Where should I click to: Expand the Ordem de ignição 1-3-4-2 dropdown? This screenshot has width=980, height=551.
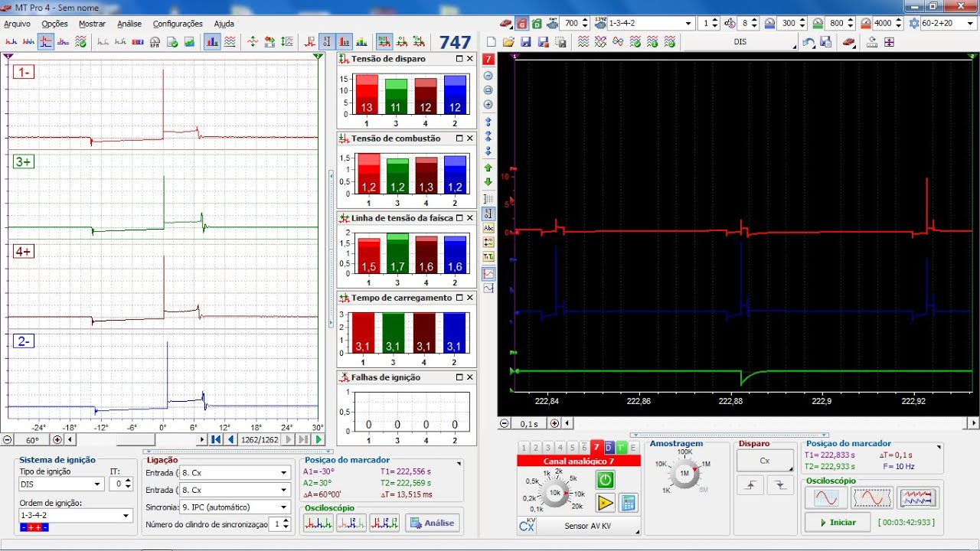pyautogui.click(x=126, y=516)
